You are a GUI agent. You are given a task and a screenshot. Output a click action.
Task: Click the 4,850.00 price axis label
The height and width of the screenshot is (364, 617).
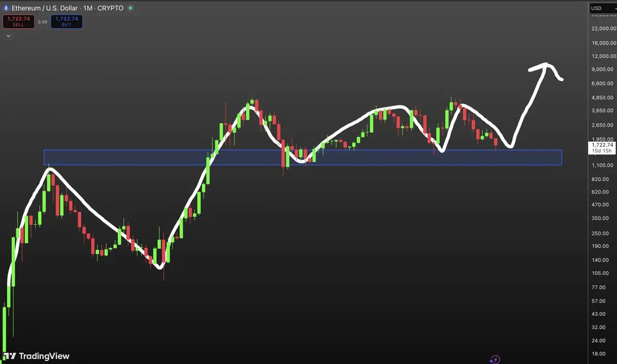pos(603,98)
